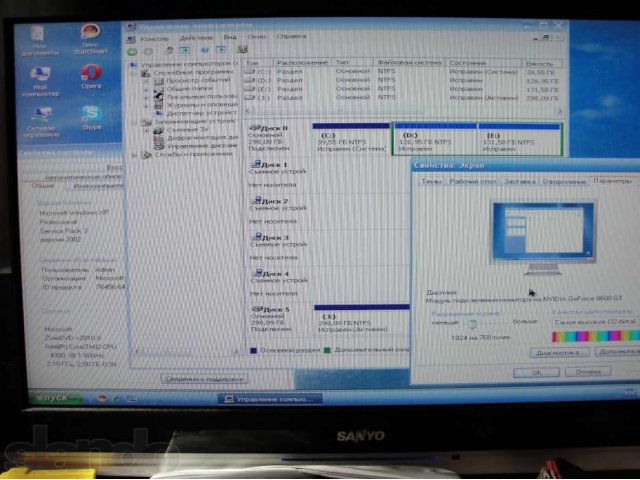
Task: Open Network Places (Сетевое окружение) desktop icon
Action: click(x=40, y=123)
